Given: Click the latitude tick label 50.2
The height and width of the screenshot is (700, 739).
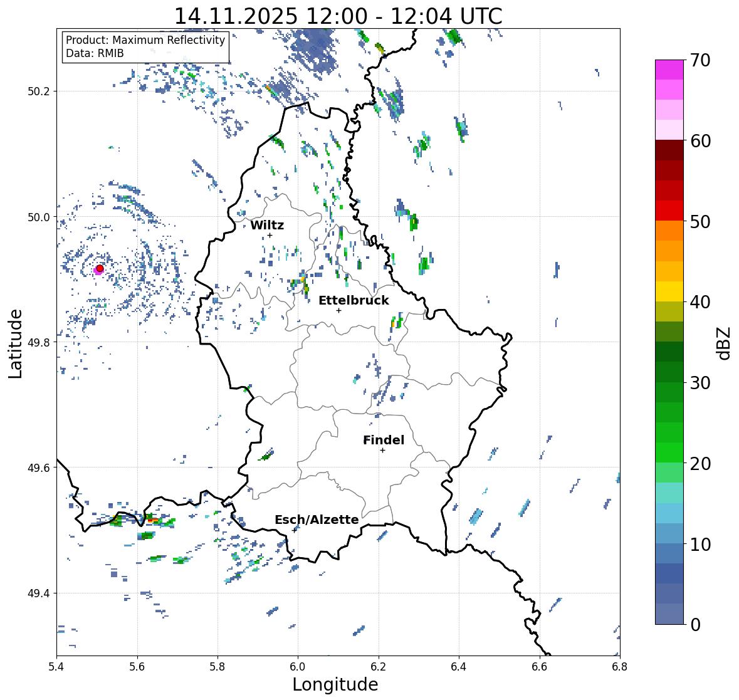Looking at the screenshot, I should click(x=39, y=91).
